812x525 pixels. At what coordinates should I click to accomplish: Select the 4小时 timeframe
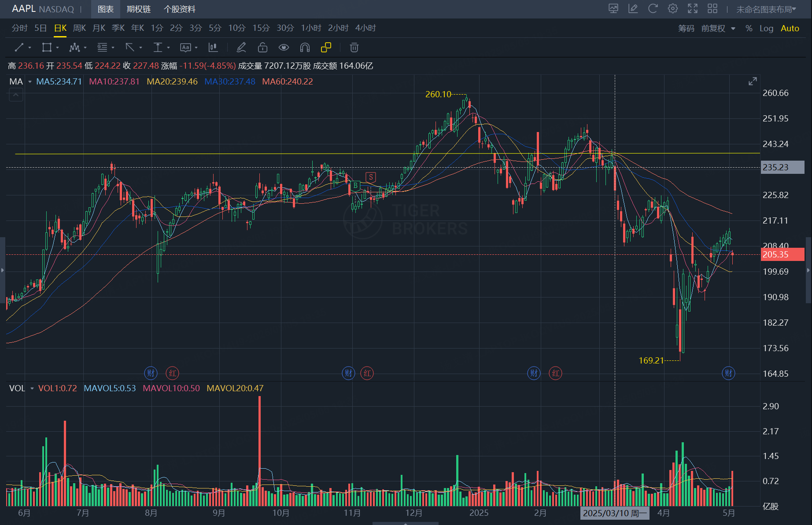(x=365, y=28)
